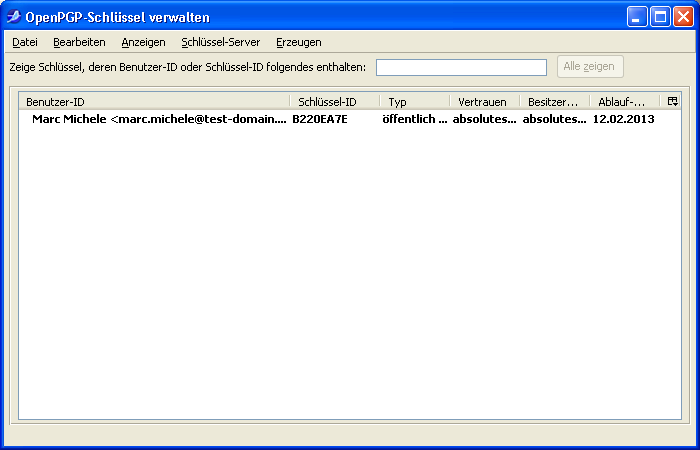Click the Alle zeigen button

click(590, 67)
